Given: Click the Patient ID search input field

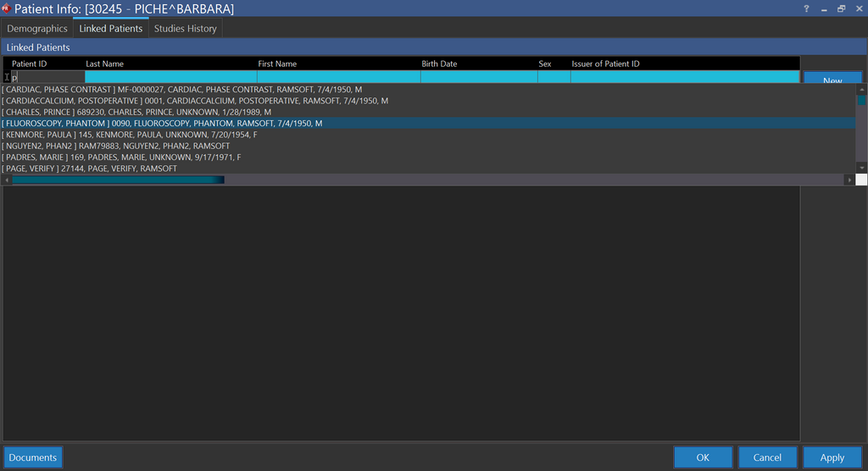Looking at the screenshot, I should coord(47,77).
